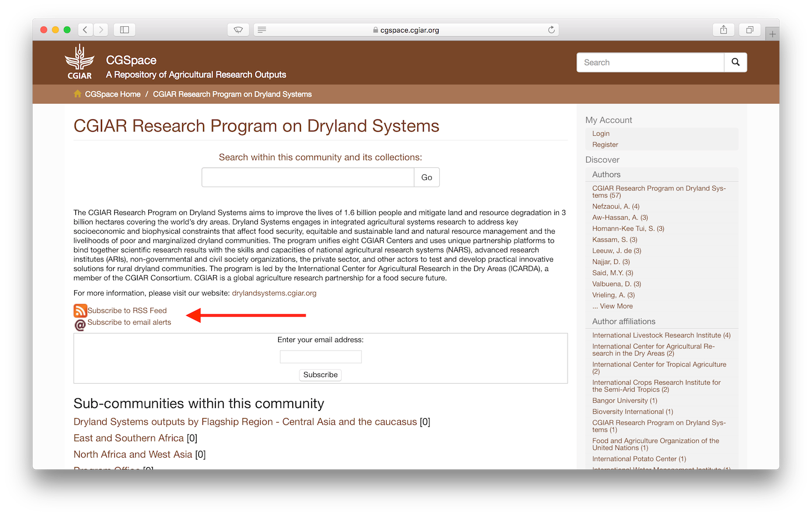This screenshot has height=516, width=812.
Task: Click the Safari address bar
Action: [x=406, y=30]
